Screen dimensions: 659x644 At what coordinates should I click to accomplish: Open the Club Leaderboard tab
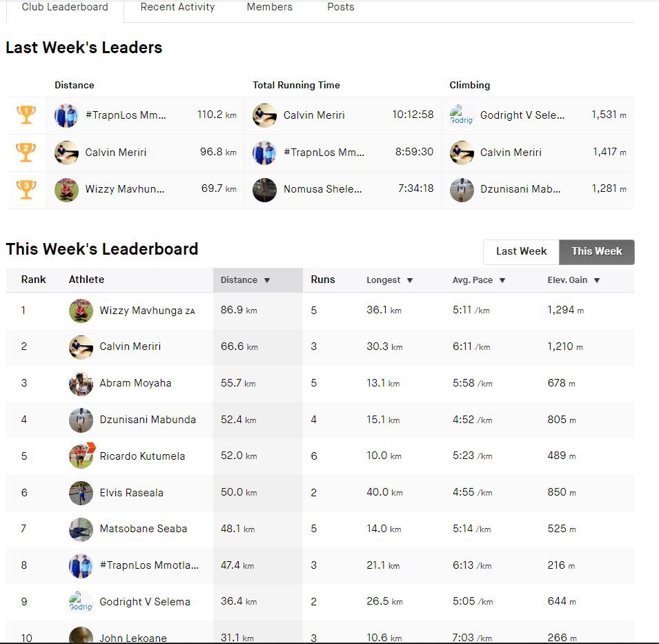tap(65, 7)
